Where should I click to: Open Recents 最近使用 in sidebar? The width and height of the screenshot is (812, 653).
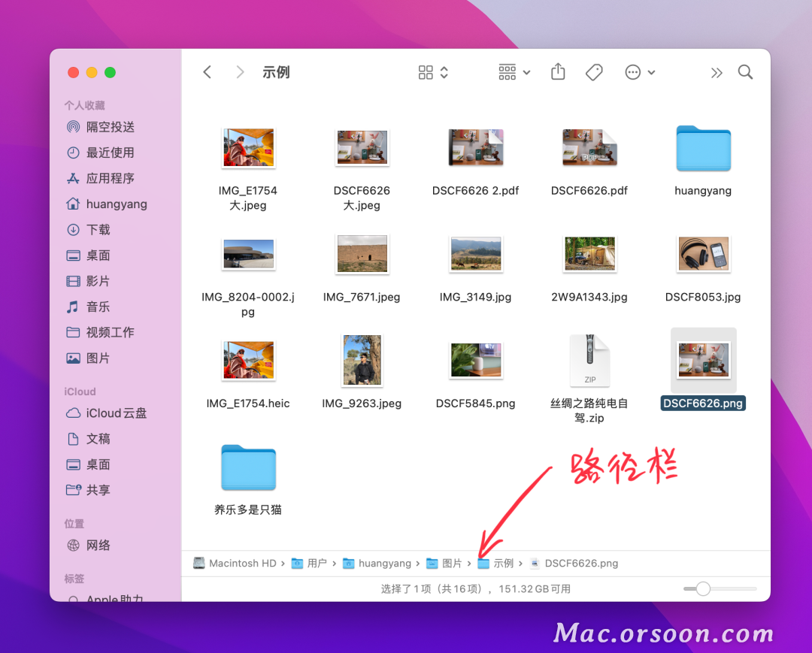101,153
